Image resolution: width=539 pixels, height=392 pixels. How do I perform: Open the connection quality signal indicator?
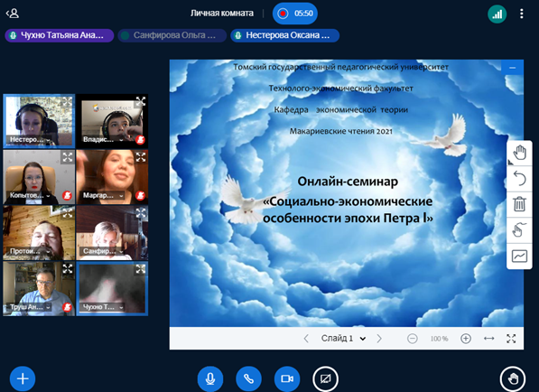497,14
